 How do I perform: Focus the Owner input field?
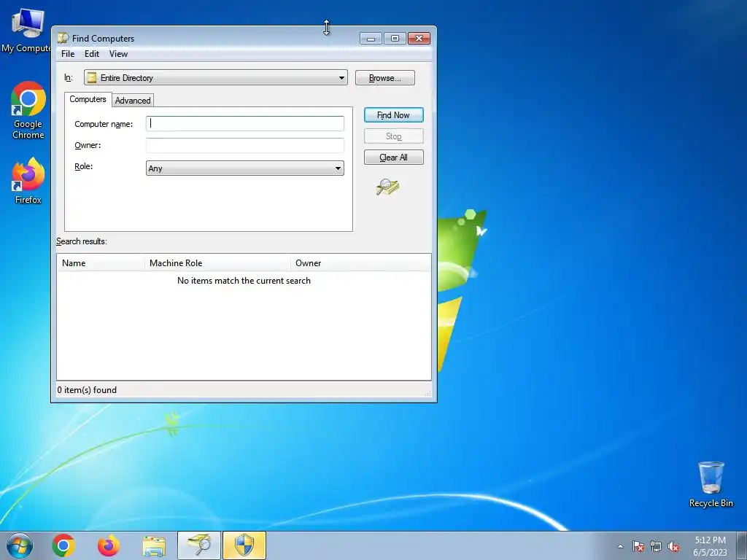coord(245,145)
